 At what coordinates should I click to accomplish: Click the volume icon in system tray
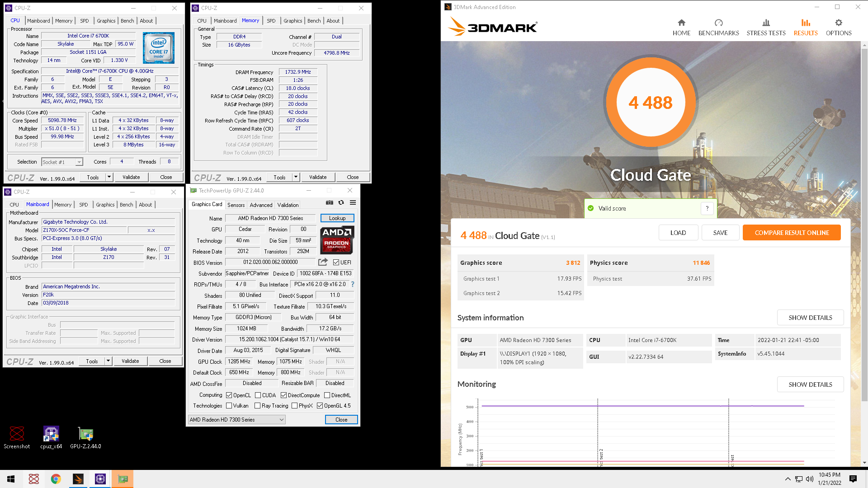[809, 479]
